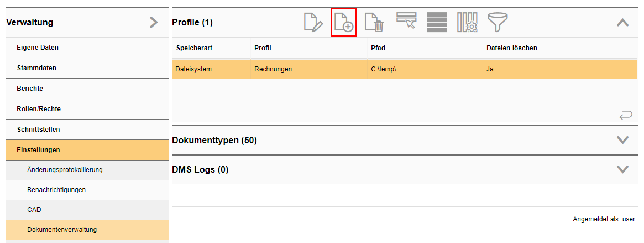Viewport: 644px width, 243px height.
Task: Expand the Dokumenttypen section
Action: pos(622,140)
